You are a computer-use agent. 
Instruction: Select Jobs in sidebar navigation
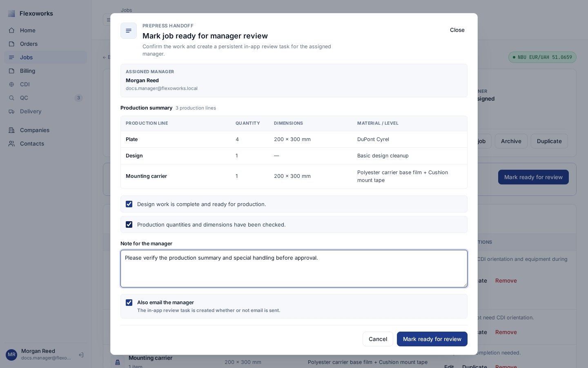coord(46,57)
